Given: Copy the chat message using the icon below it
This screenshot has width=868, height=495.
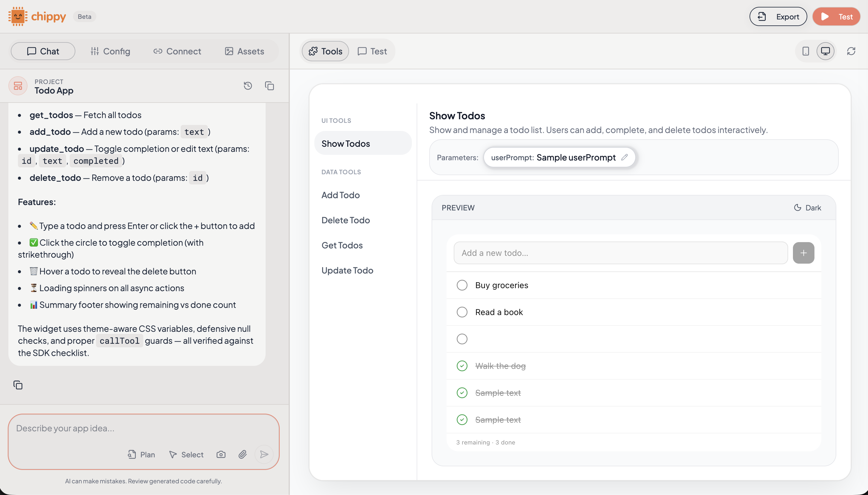Looking at the screenshot, I should pyautogui.click(x=18, y=385).
